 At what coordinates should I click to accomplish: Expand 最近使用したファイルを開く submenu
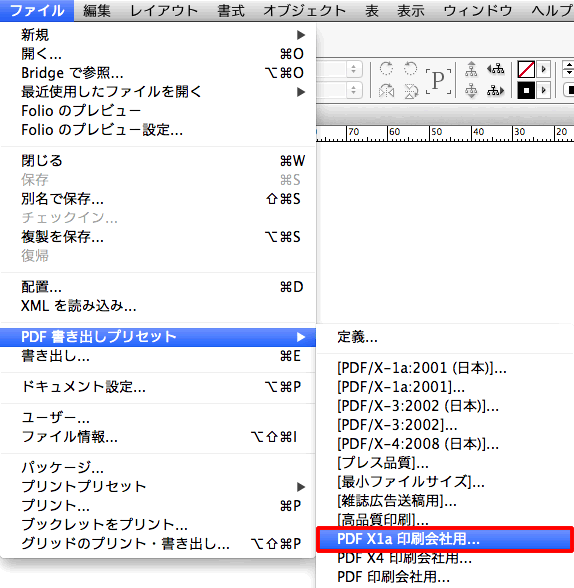[x=158, y=92]
